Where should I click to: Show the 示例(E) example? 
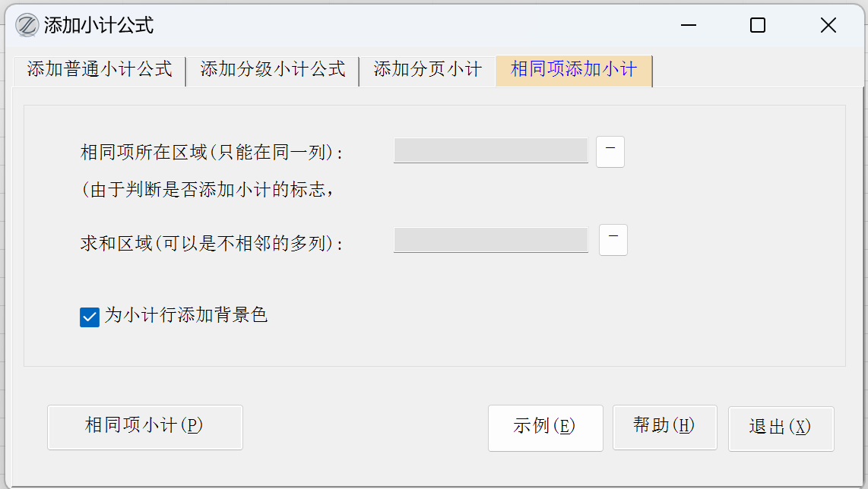click(x=545, y=427)
